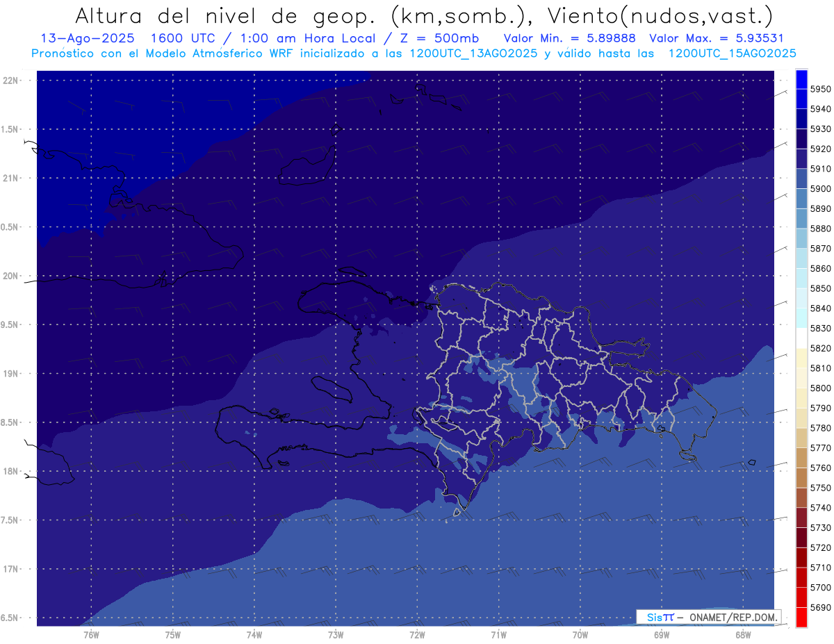
Task: Click the longitude label '72W'
Action: pos(417,634)
